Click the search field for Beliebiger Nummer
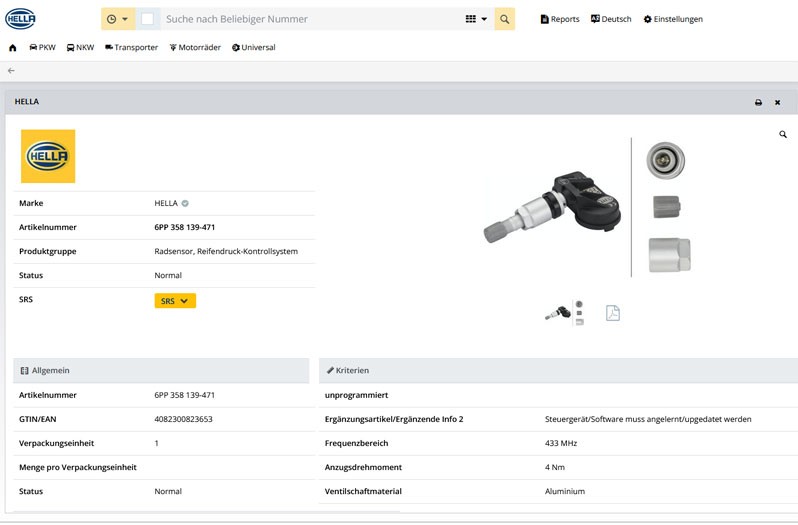 click(x=310, y=19)
